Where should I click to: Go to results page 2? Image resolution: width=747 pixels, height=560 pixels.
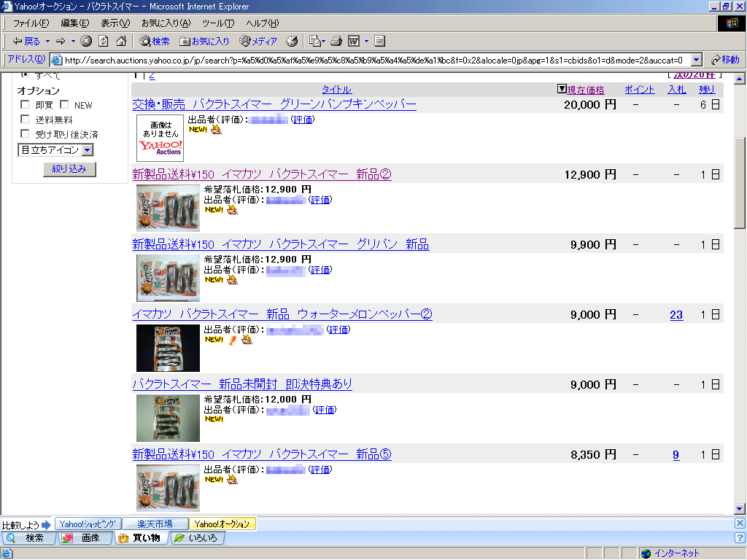[x=152, y=75]
